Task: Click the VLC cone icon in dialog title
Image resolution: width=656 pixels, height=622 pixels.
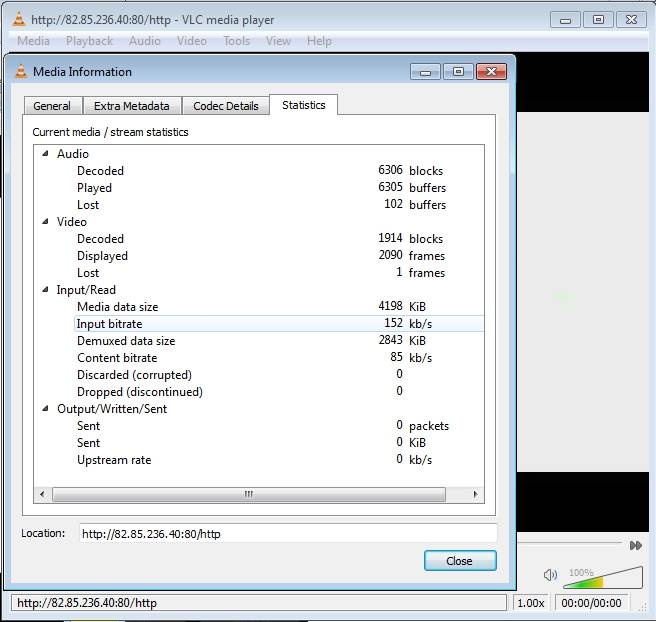Action: tap(20, 72)
